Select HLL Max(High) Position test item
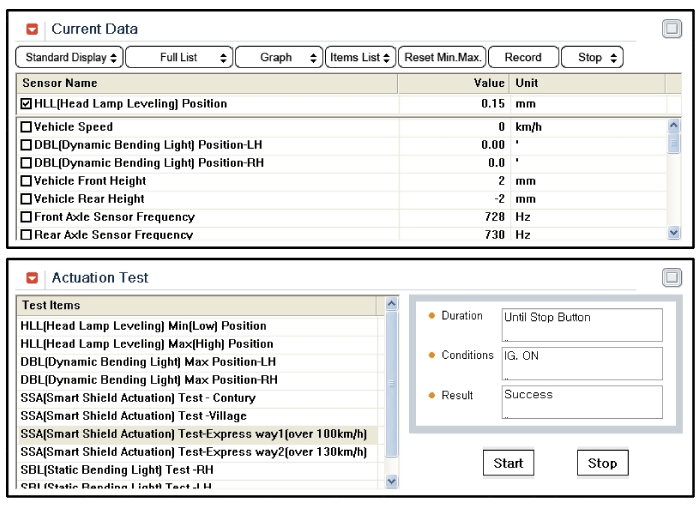This screenshot has width=700, height=505. [146, 344]
